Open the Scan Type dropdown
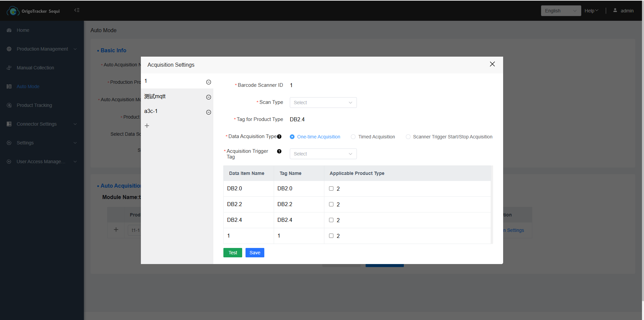This screenshot has width=644, height=320. pyautogui.click(x=323, y=103)
